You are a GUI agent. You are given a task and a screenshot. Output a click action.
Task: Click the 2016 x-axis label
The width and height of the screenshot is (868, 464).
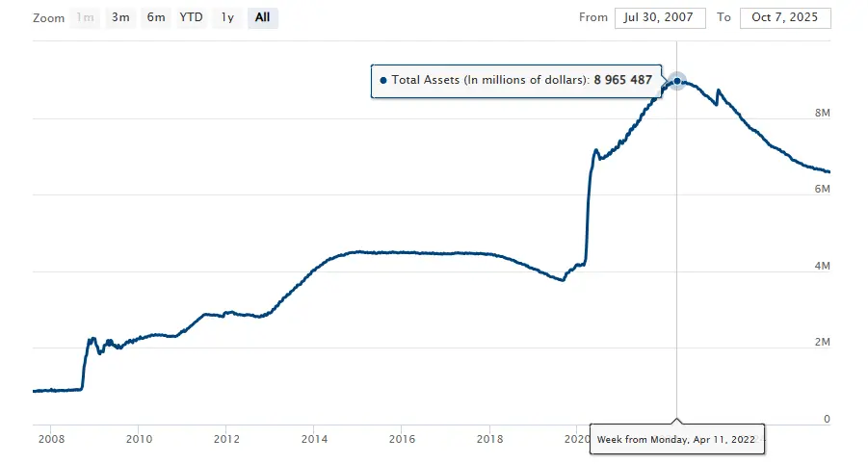[402, 439]
